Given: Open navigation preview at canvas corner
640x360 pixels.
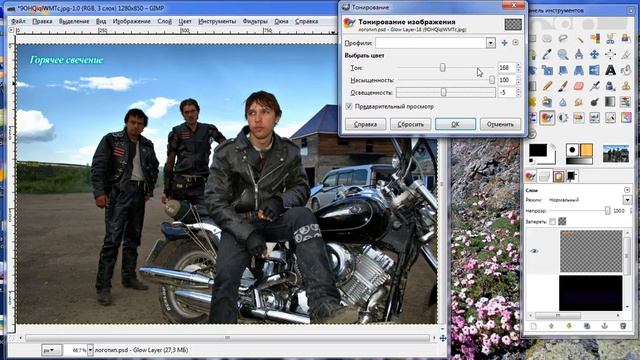Looking at the screenshot, I should pyautogui.click(x=443, y=338).
